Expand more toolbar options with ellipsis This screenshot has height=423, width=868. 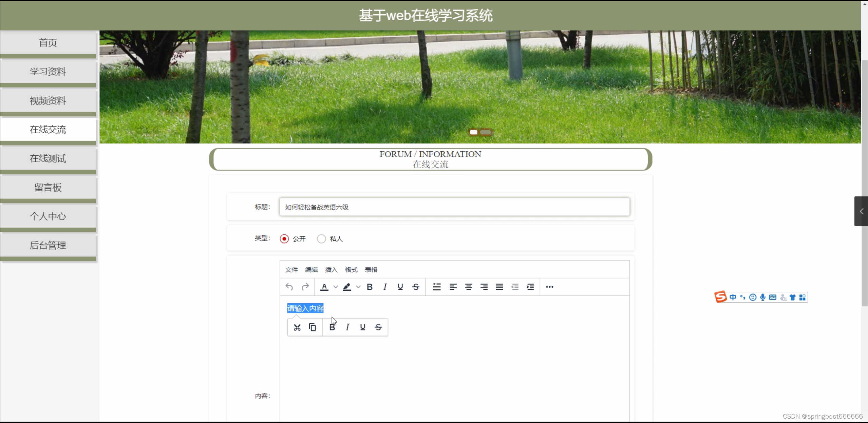pos(549,287)
